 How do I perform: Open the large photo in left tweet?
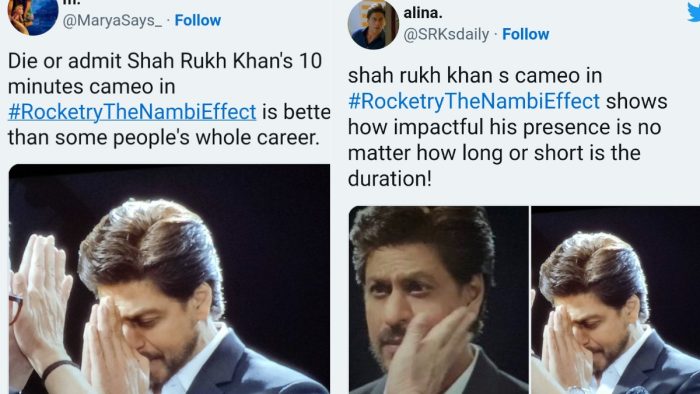click(x=169, y=279)
